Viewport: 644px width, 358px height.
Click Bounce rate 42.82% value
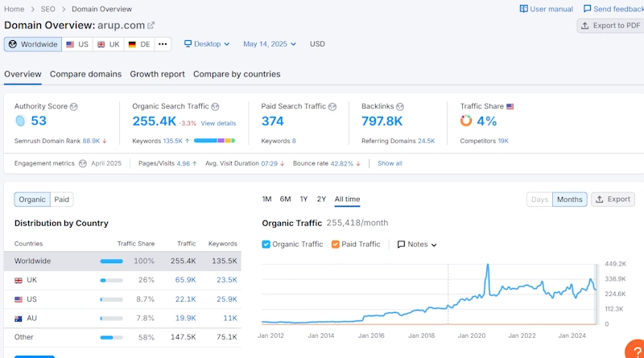pyautogui.click(x=341, y=163)
